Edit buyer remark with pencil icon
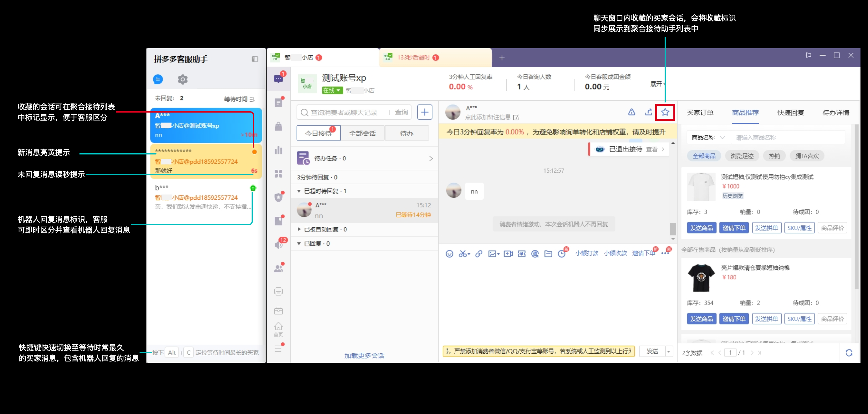 pyautogui.click(x=516, y=118)
